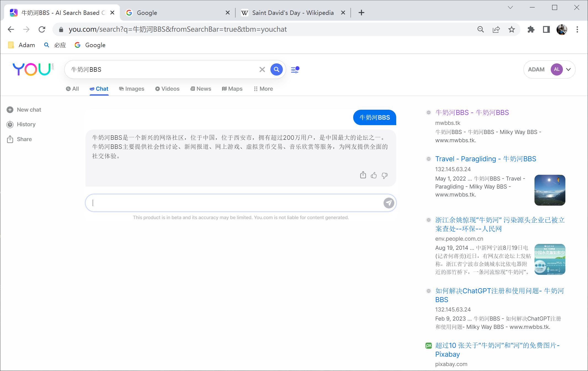Select the Maps search tab

[232, 89]
